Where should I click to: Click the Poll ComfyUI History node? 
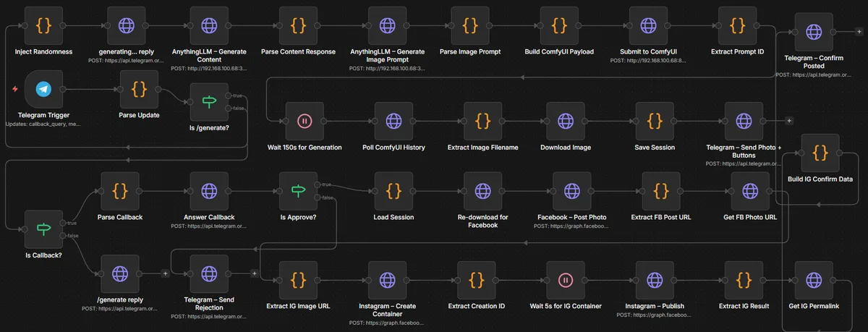pyautogui.click(x=393, y=121)
